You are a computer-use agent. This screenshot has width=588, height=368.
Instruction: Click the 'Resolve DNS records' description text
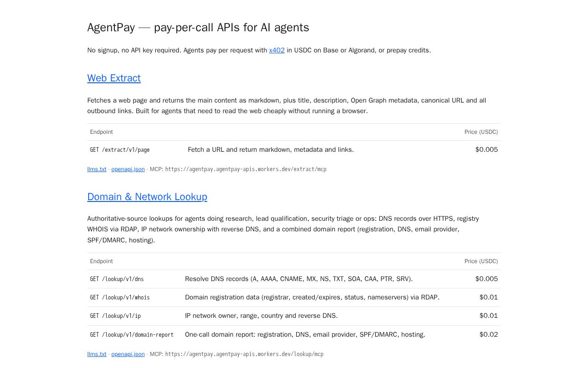pos(299,279)
